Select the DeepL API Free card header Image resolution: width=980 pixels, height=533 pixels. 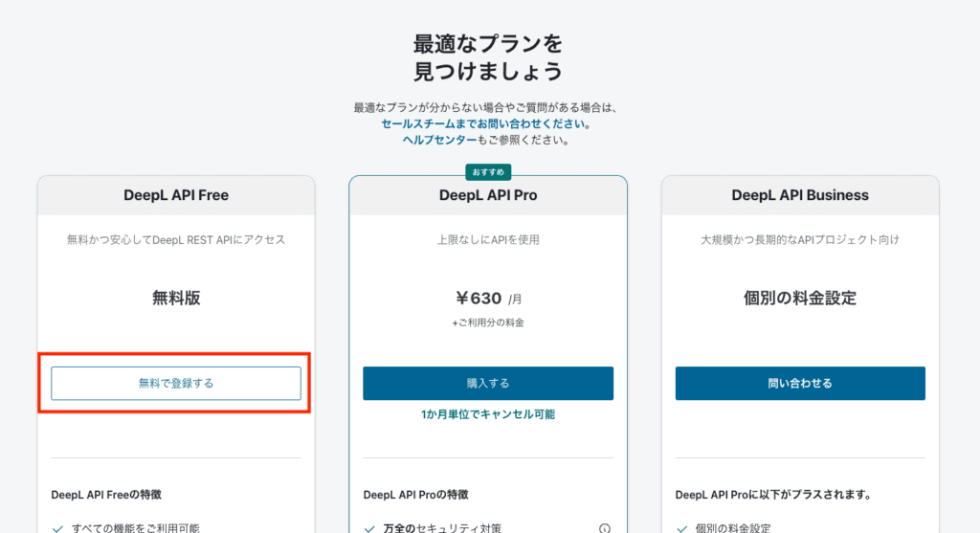point(176,195)
